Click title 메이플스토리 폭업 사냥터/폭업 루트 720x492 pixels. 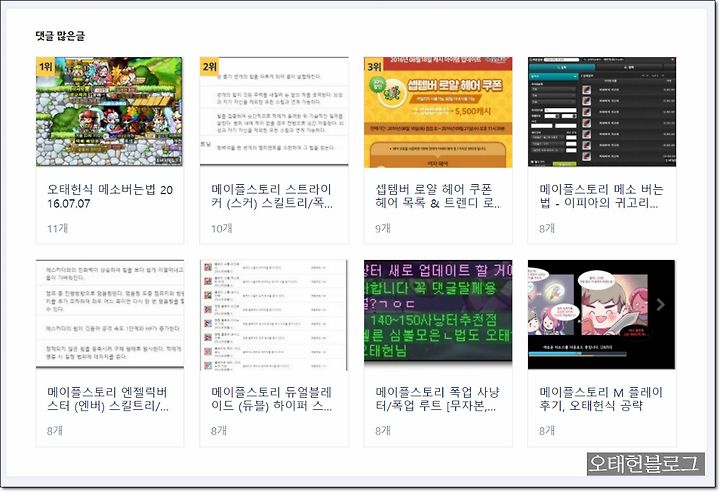[x=437, y=399]
